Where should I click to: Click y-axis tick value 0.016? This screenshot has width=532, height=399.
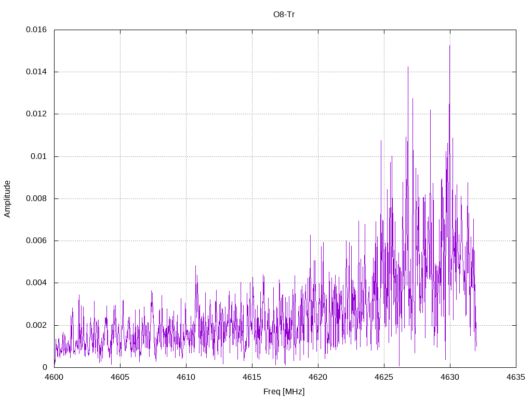coord(36,30)
